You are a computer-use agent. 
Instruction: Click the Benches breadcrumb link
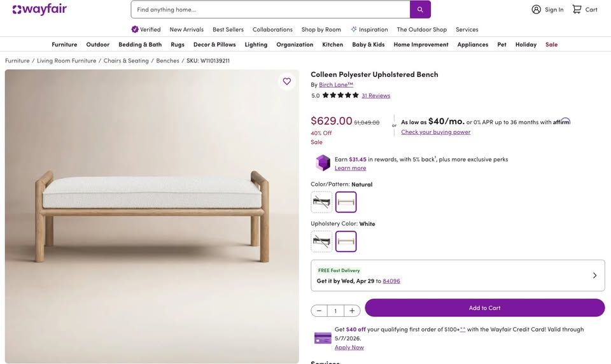coord(167,60)
